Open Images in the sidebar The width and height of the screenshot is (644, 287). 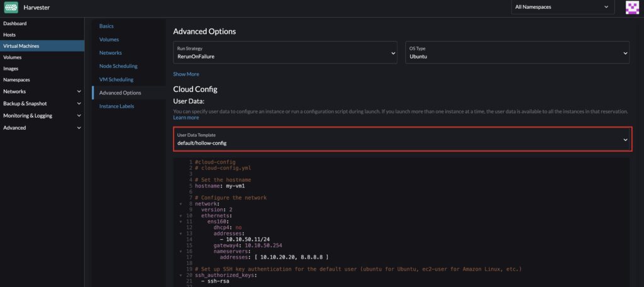coord(11,69)
